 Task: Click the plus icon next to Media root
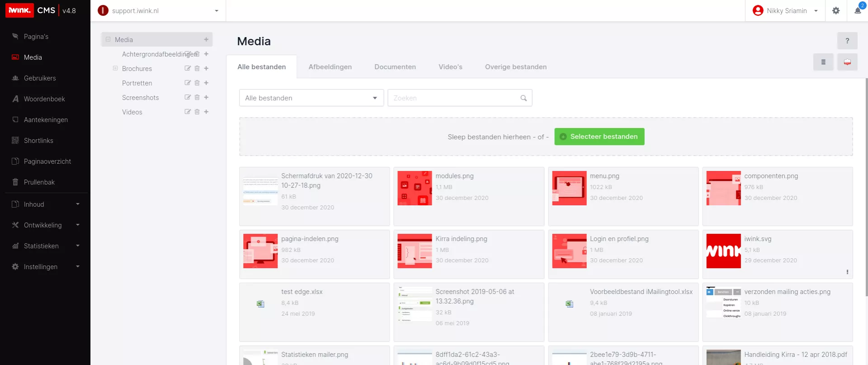click(206, 39)
